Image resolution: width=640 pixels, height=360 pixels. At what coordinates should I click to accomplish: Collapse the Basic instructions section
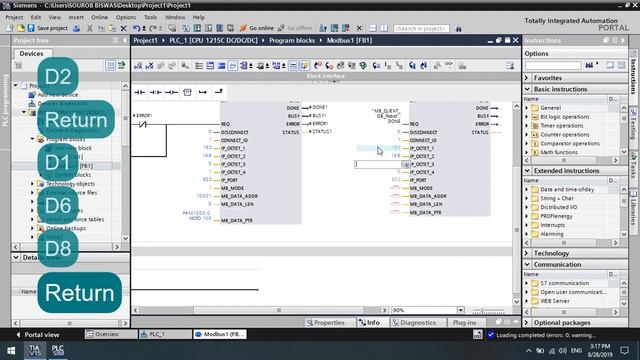point(527,89)
